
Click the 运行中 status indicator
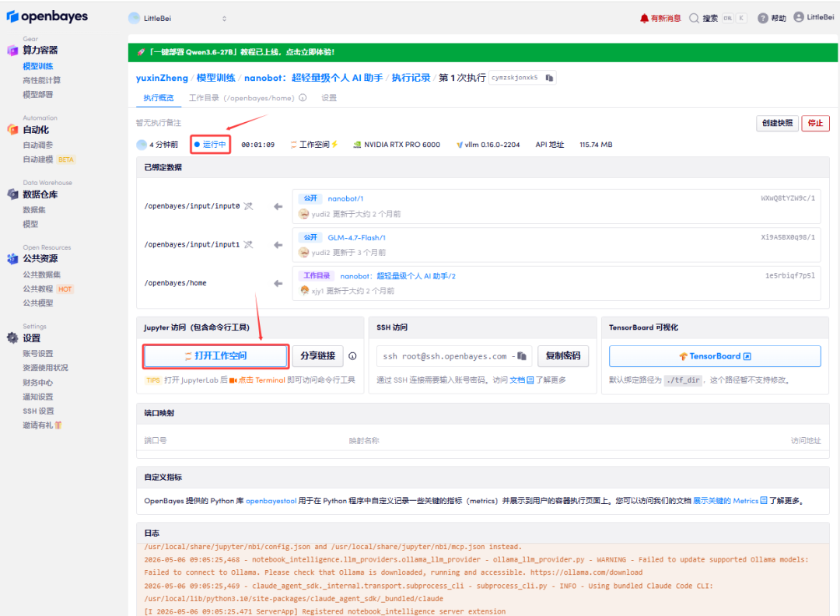coord(210,145)
